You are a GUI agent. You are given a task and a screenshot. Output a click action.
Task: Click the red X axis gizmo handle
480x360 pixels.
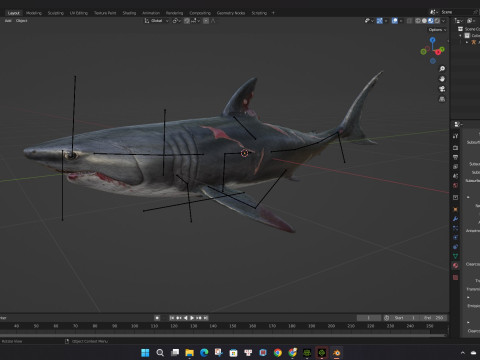(438, 52)
